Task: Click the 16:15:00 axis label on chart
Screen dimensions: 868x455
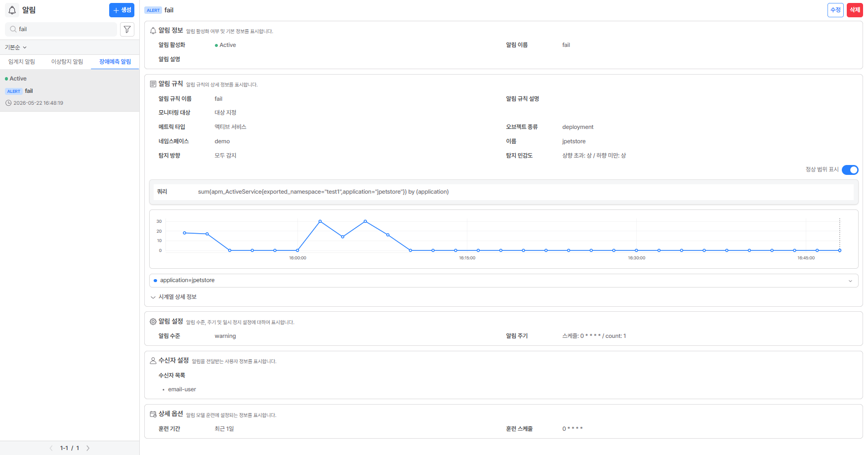Action: tap(467, 258)
